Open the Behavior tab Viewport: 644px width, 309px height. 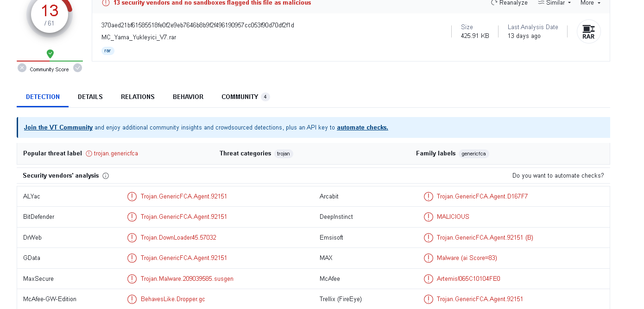pos(188,97)
